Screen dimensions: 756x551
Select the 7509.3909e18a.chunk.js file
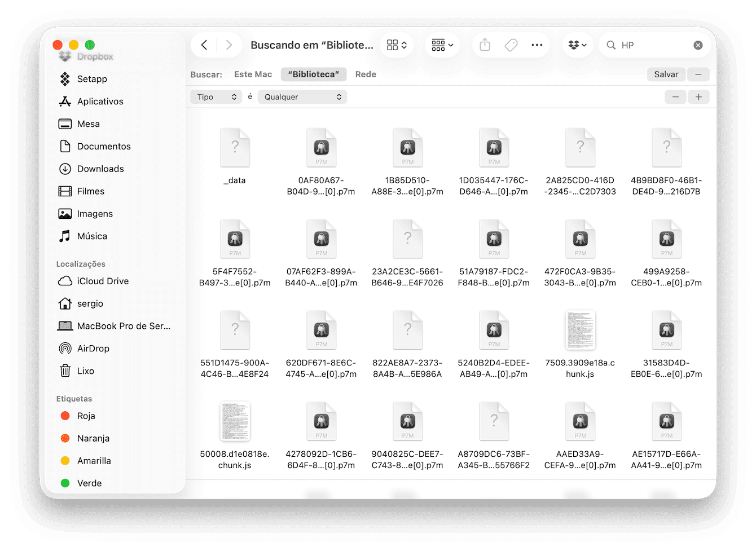580,331
